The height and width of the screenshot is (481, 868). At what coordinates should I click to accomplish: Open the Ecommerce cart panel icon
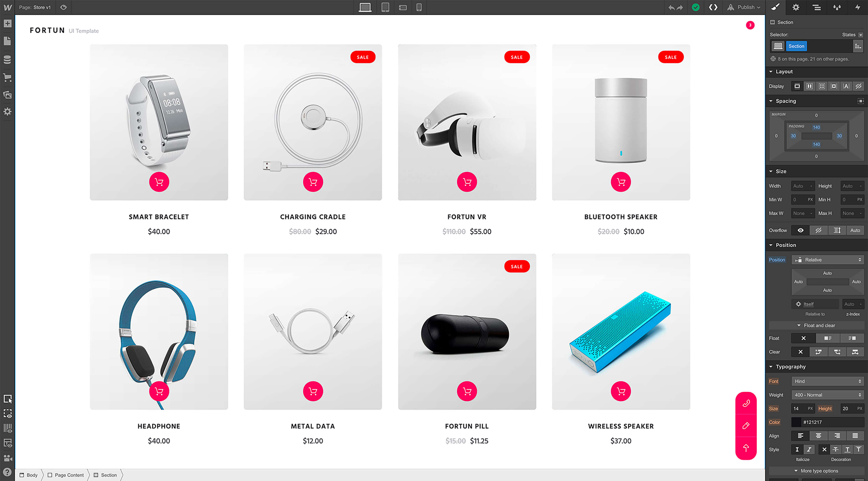pos(7,77)
